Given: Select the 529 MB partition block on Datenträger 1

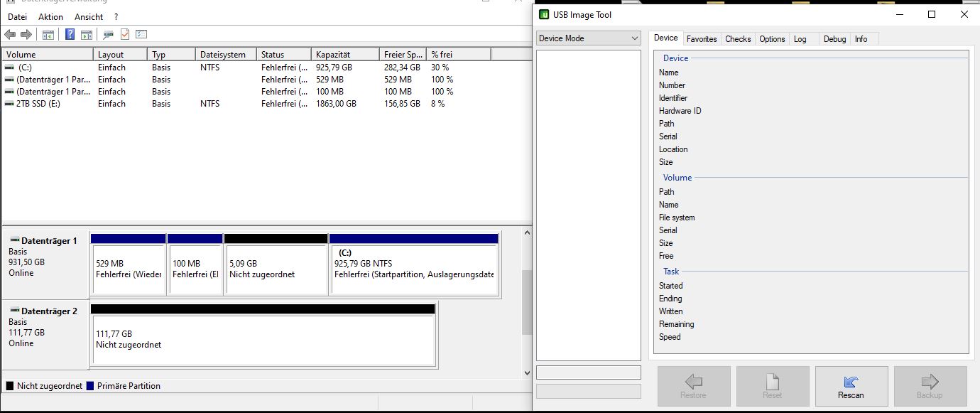Looking at the screenshot, I should [128, 264].
